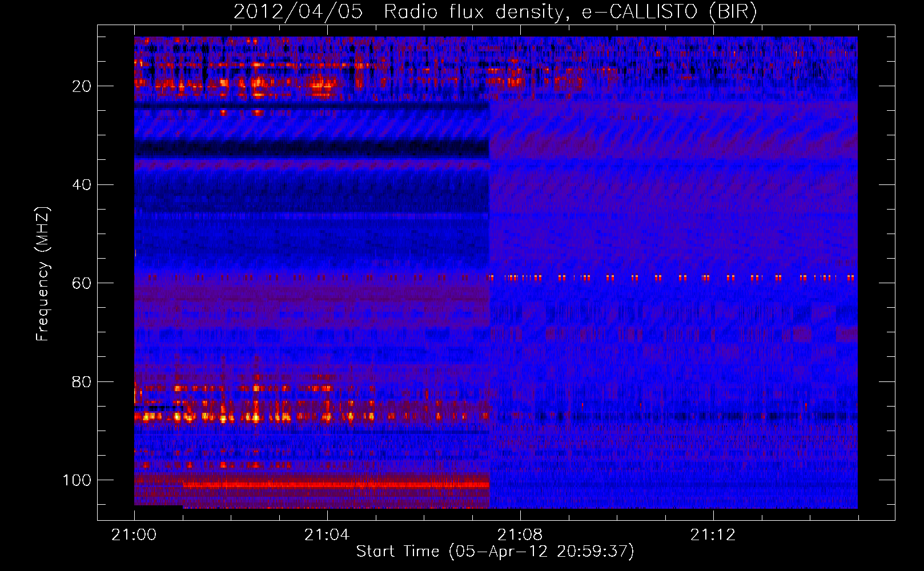Click the 100 frequency tick label

[x=77, y=480]
